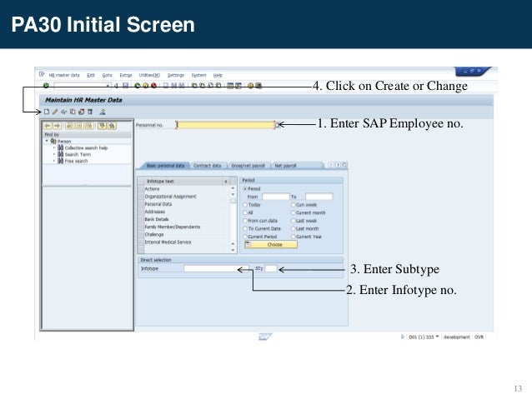Click the Search Term tree item
This screenshot has width=532, height=399.
coord(78,154)
